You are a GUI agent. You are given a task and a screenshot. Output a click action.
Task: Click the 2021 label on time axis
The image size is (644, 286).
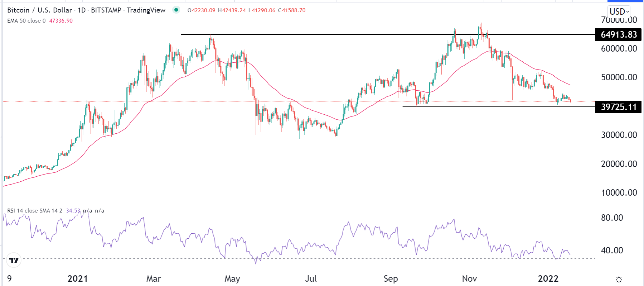[78, 279]
